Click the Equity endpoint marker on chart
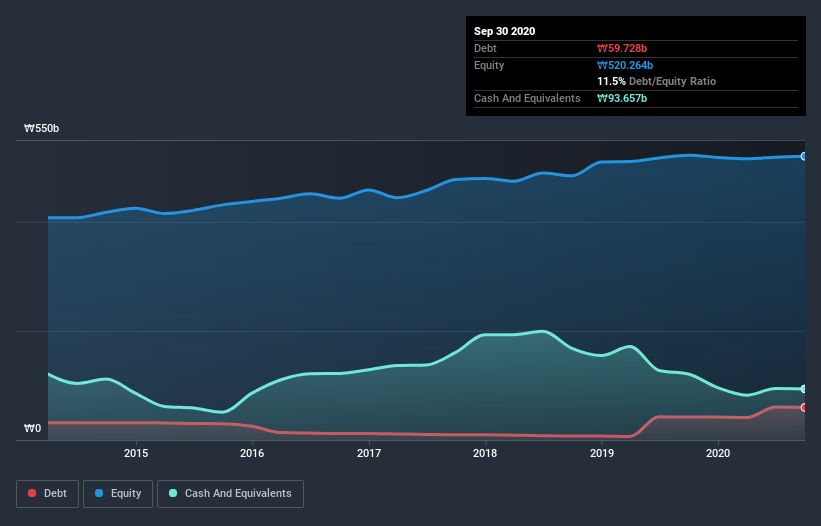This screenshot has height=526, width=821. click(804, 156)
